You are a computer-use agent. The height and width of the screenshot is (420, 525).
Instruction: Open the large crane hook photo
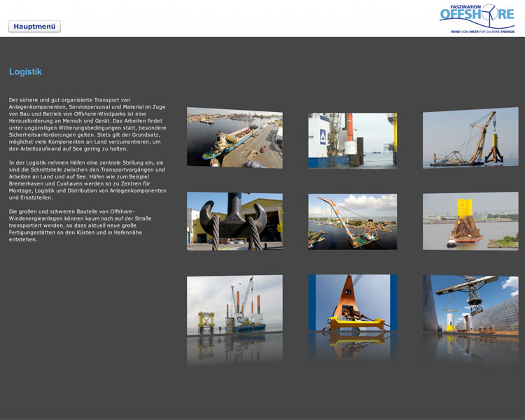(x=234, y=221)
